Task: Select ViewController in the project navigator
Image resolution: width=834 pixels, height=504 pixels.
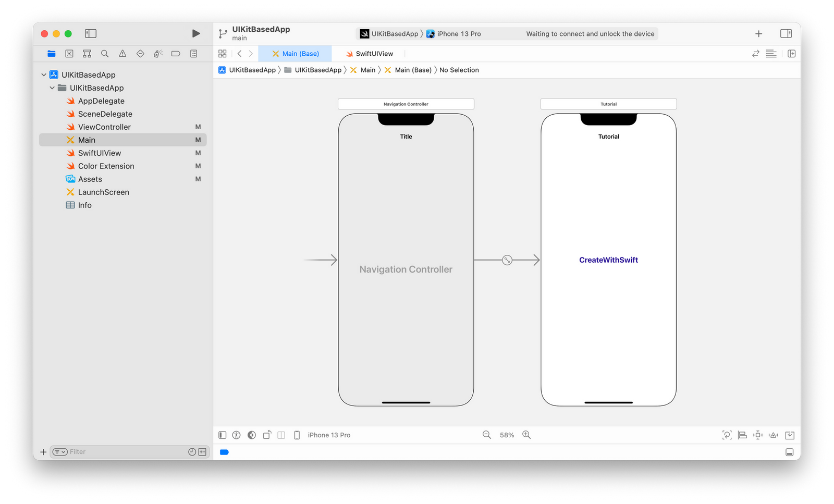Action: tap(104, 127)
